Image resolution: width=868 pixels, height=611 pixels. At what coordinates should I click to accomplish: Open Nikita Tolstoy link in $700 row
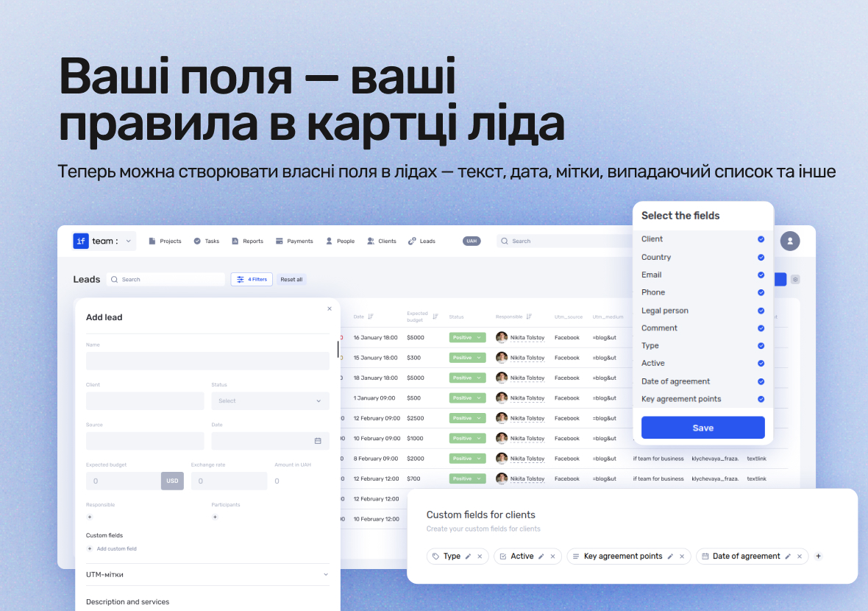click(x=527, y=478)
